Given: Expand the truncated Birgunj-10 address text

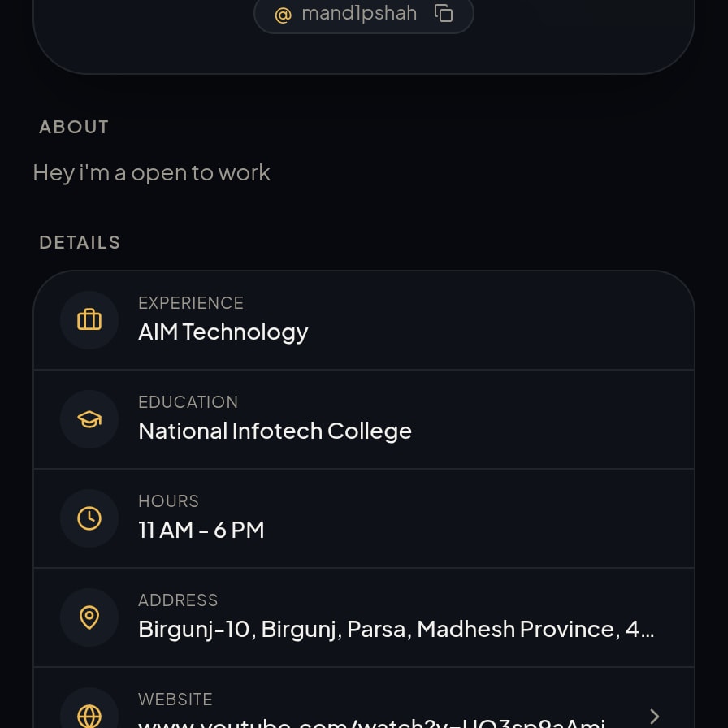Looking at the screenshot, I should (396, 630).
